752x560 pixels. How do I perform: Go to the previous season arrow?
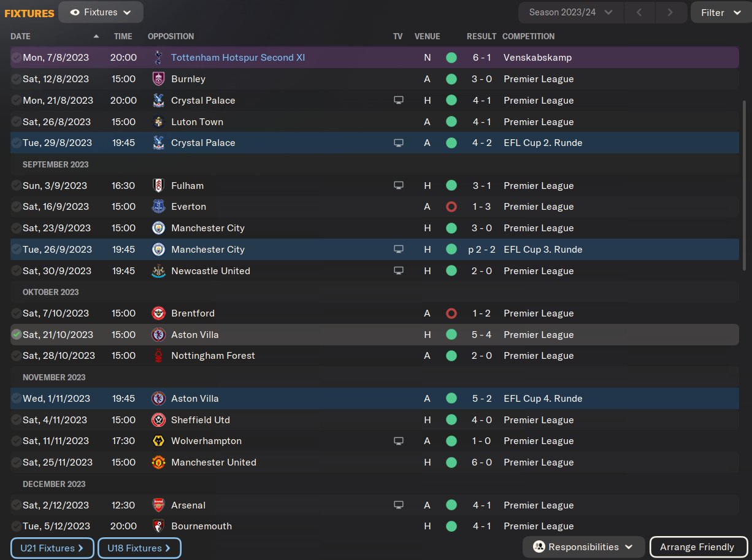(639, 12)
